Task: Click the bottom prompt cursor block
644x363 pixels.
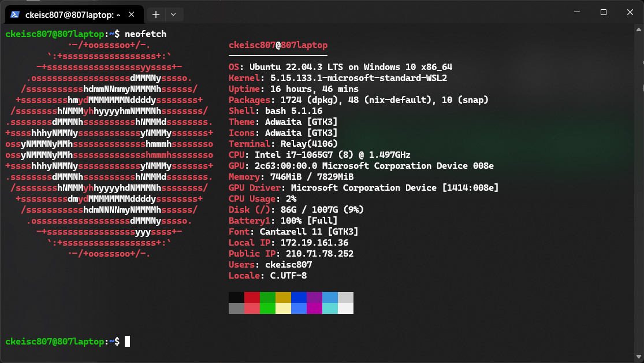Action: tap(127, 342)
